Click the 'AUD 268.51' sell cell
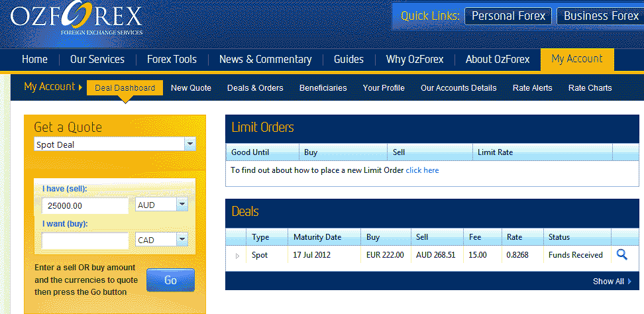644x314 pixels. point(436,255)
